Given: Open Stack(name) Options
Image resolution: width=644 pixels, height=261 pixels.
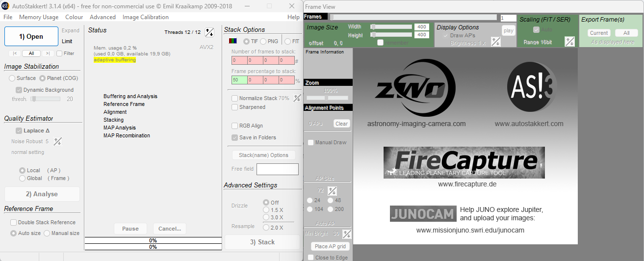Looking at the screenshot, I should pos(263,155).
